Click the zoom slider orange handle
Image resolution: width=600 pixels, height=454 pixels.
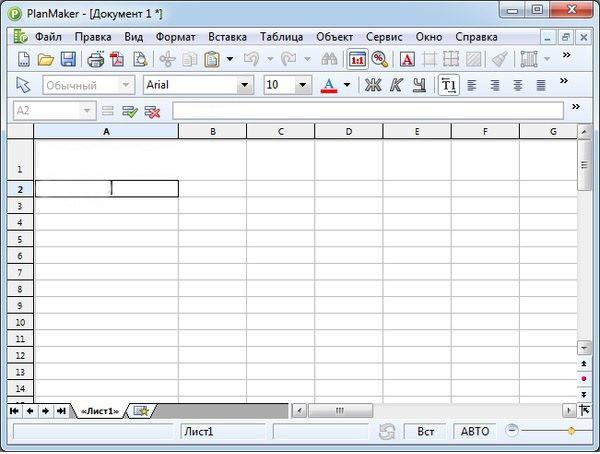click(571, 431)
